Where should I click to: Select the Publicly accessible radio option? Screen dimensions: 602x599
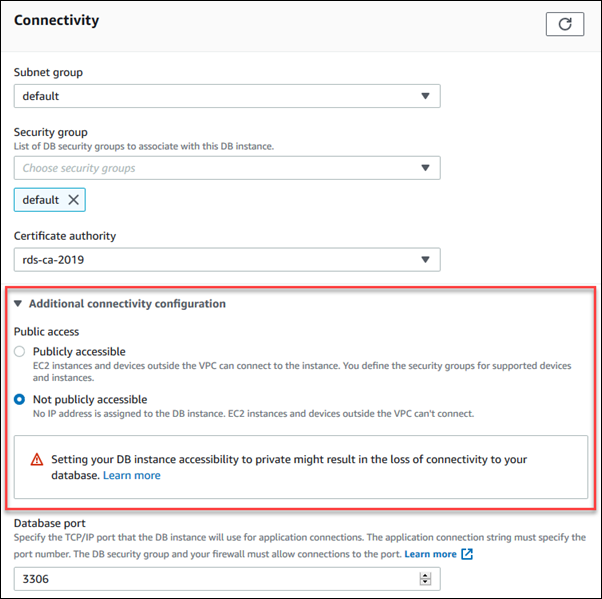(x=19, y=352)
